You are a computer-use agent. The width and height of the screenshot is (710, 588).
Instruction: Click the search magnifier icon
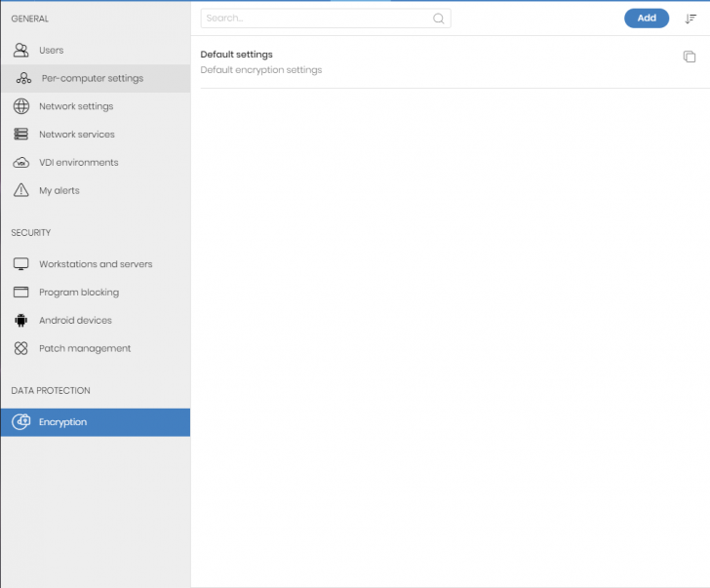(438, 19)
